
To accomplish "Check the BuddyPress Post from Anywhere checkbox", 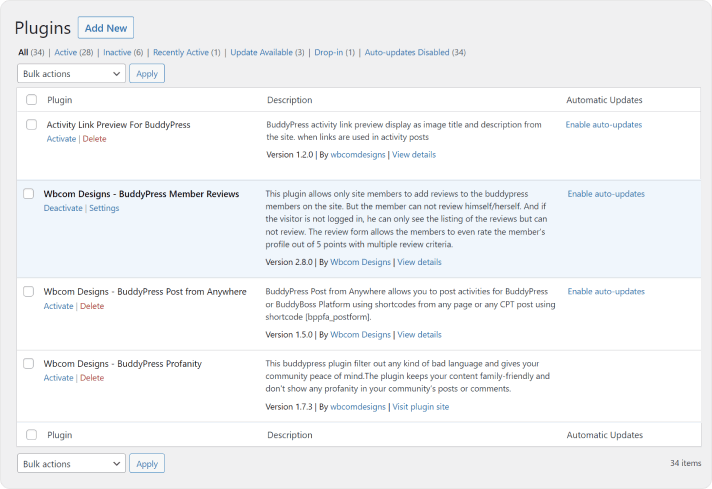I will click(x=29, y=292).
